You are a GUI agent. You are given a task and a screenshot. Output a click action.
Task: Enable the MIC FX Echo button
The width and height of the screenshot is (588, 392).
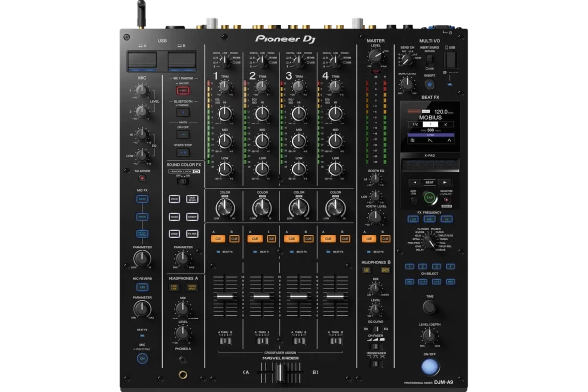142,199
